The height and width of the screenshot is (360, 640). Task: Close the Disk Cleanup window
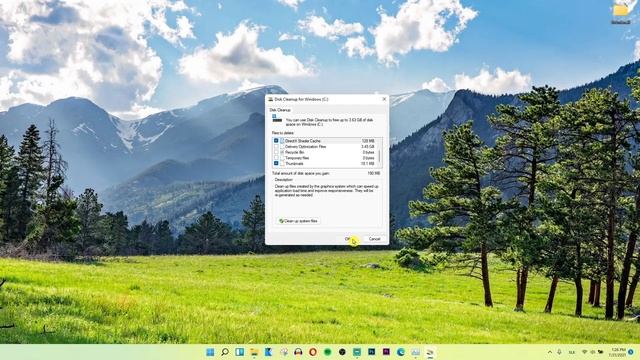384,99
